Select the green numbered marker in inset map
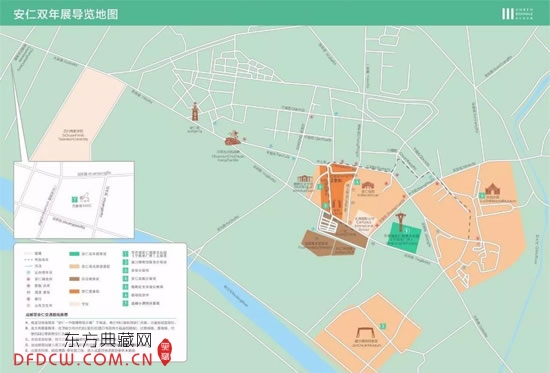Viewport: 550px width, 373px height. [x=74, y=200]
